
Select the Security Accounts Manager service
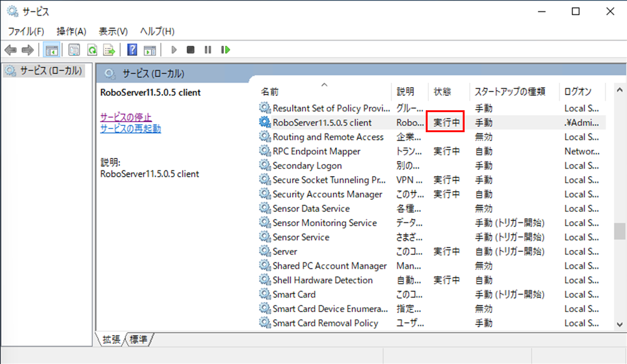click(x=327, y=194)
